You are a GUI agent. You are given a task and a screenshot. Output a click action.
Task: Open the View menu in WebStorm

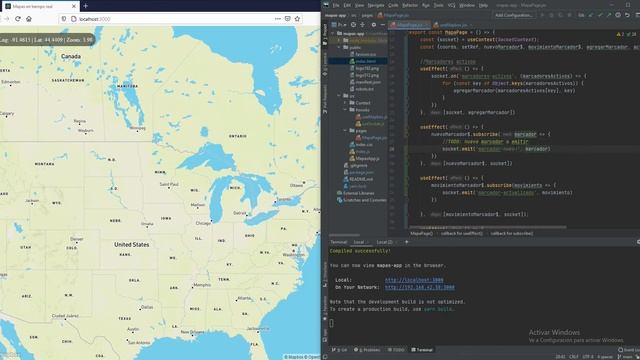tap(359, 5)
